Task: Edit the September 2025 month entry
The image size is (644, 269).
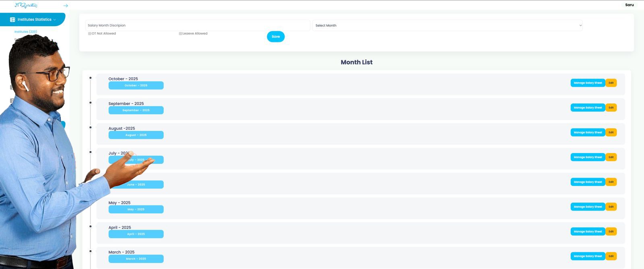Action: tap(611, 108)
